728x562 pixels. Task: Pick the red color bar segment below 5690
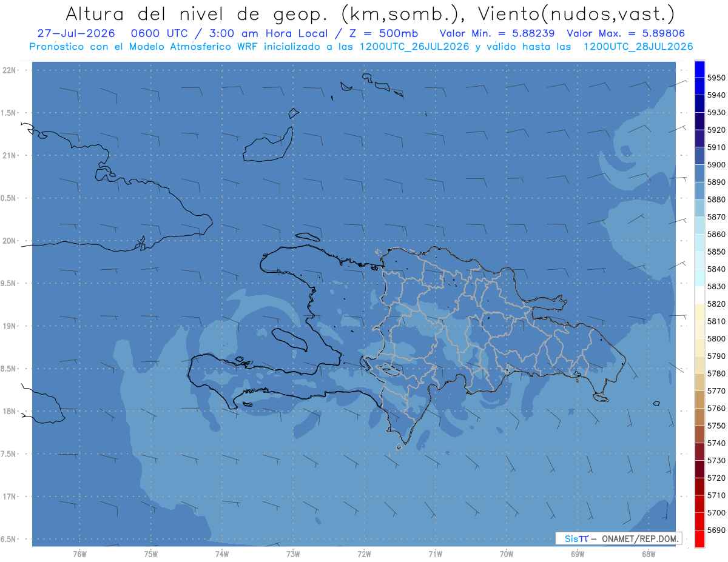click(x=699, y=538)
